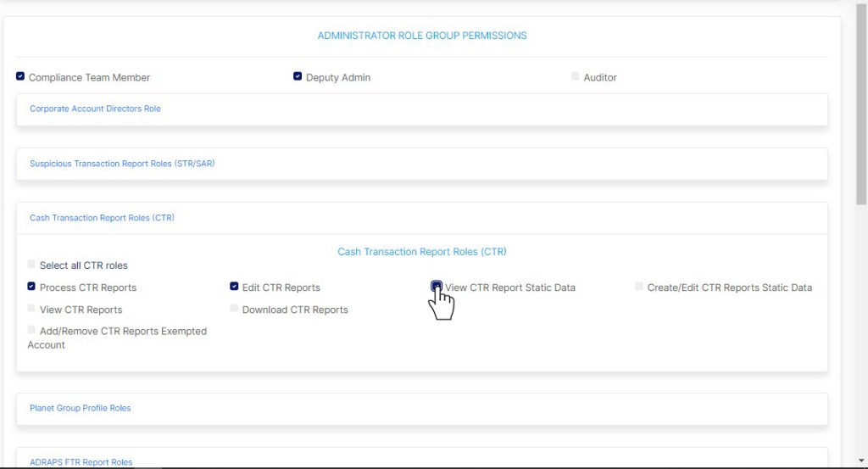Tick the Auditor checkbox
This screenshot has height=469, width=868.
click(576, 76)
